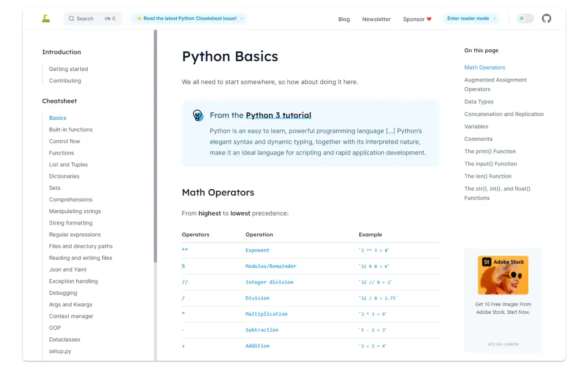Click the arrow beside Enter reader mode
Viewport: 588px width, 368px height.
(x=494, y=18)
